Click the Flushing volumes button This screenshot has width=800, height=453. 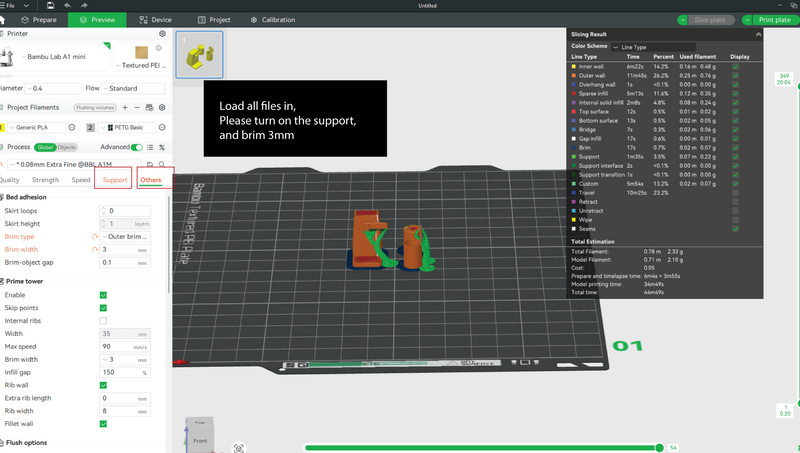point(95,108)
